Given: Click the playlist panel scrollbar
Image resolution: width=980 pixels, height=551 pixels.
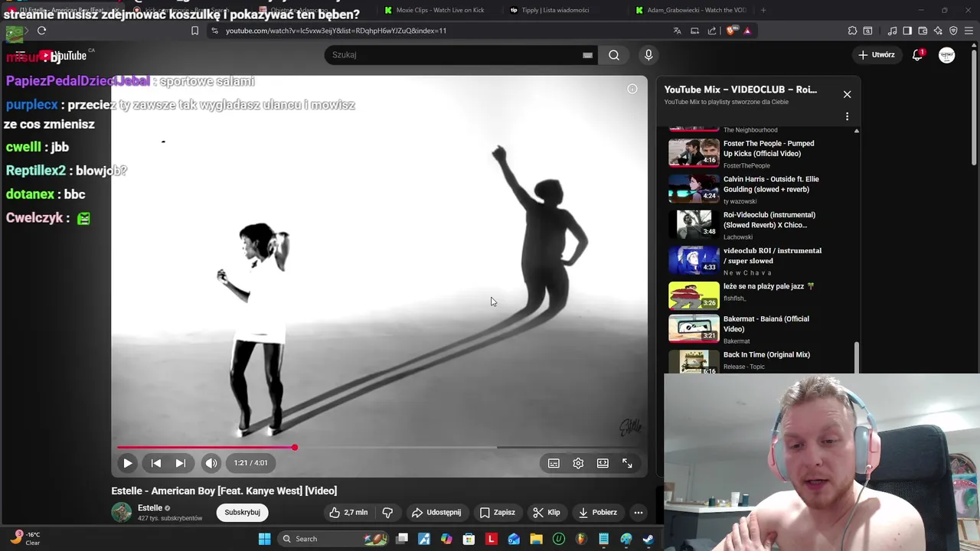Looking at the screenshot, I should click(857, 357).
